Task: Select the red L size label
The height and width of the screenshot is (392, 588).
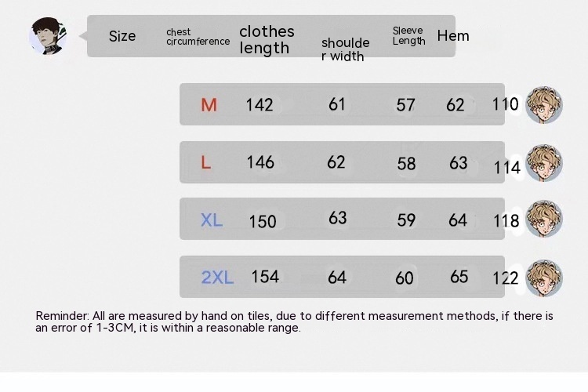Action: click(x=206, y=163)
